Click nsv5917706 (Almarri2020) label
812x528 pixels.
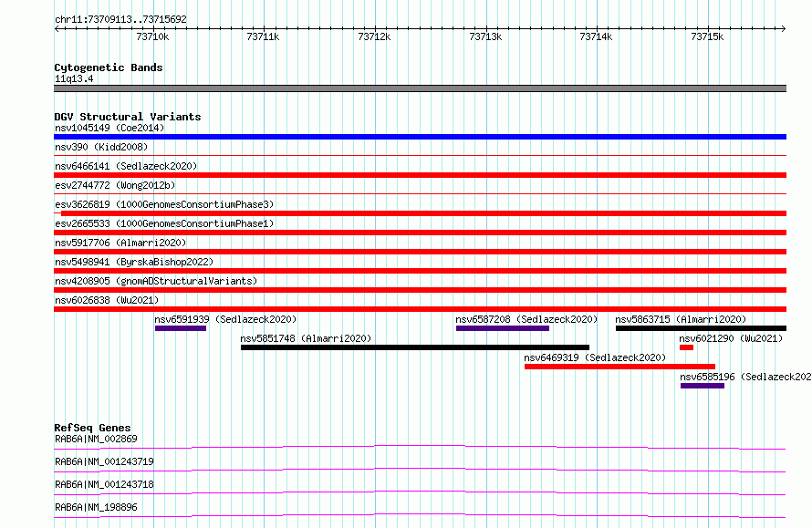[x=120, y=243]
